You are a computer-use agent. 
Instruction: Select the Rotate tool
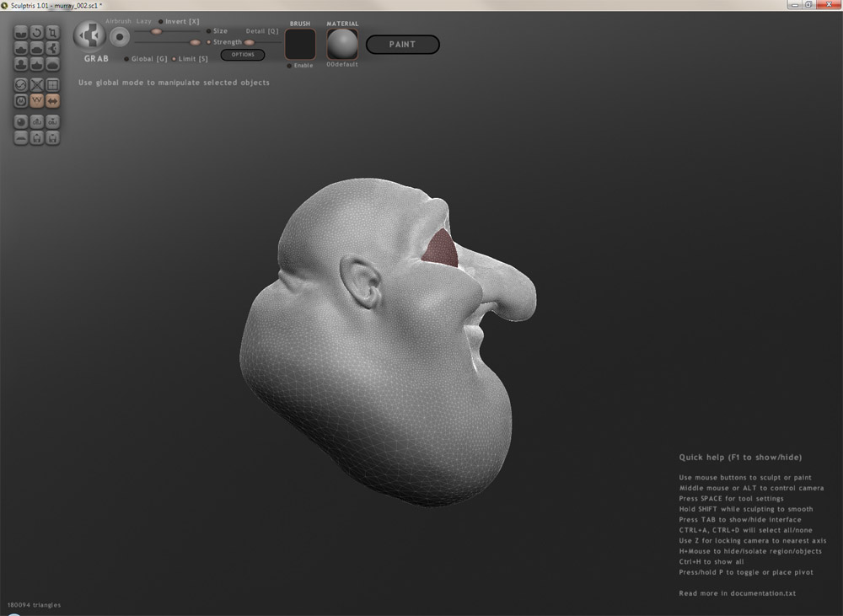[x=36, y=32]
